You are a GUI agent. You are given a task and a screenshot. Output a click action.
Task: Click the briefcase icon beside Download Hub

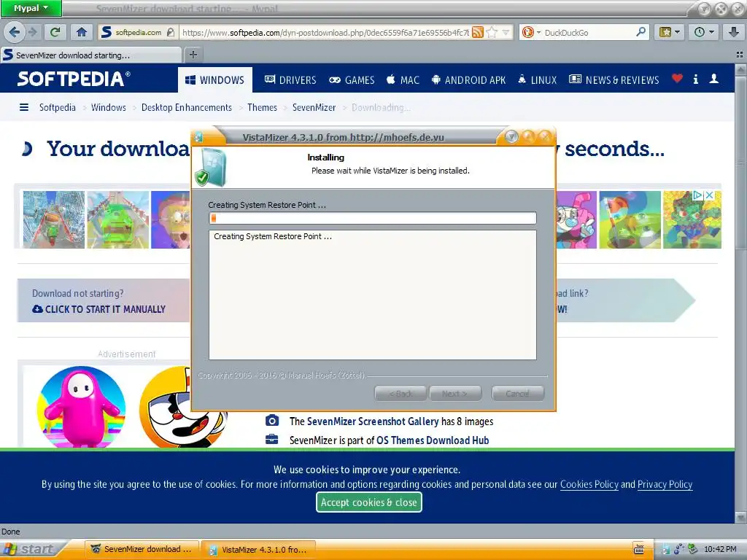tap(272, 439)
